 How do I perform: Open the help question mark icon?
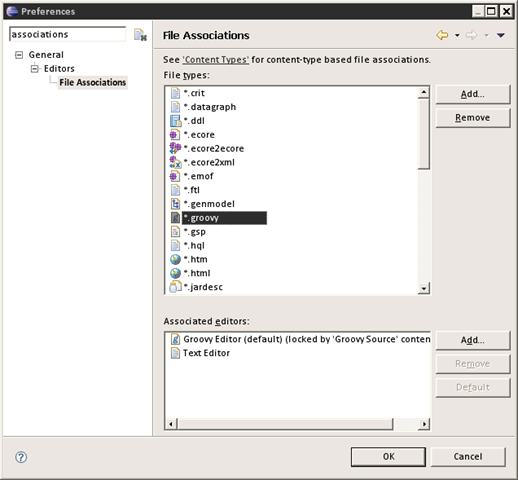point(21,457)
